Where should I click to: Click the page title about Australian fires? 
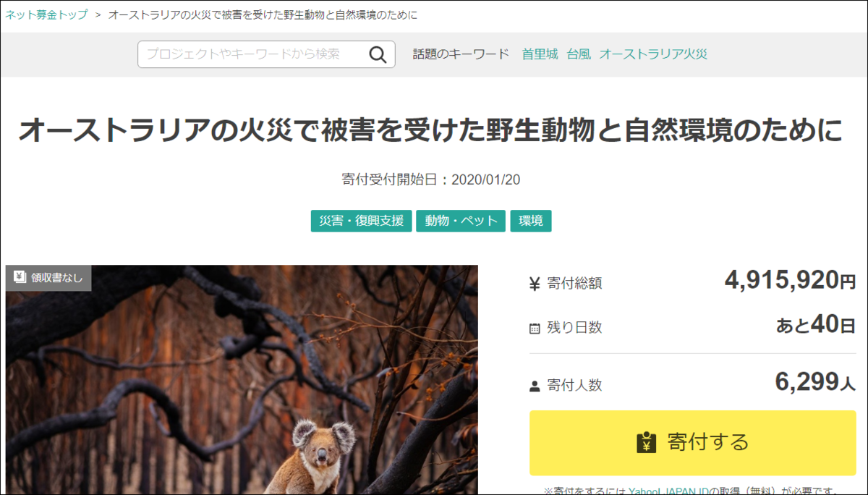click(x=431, y=131)
